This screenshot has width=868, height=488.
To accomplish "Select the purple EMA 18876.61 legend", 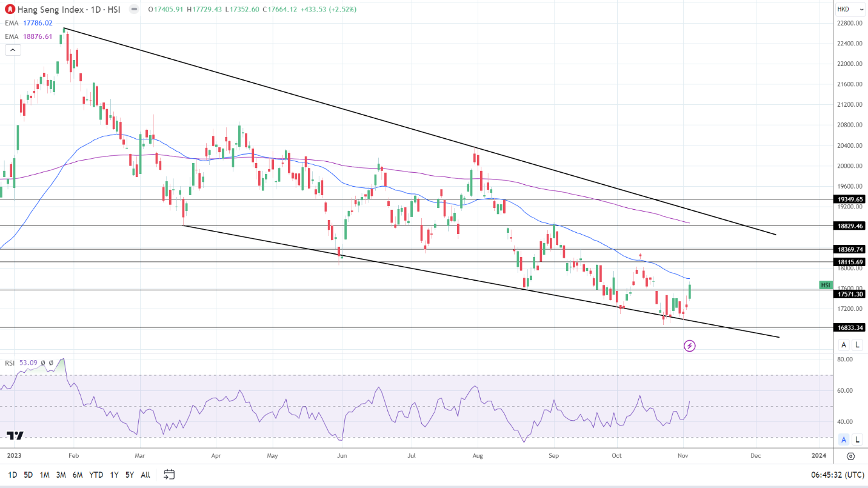I will tap(28, 36).
